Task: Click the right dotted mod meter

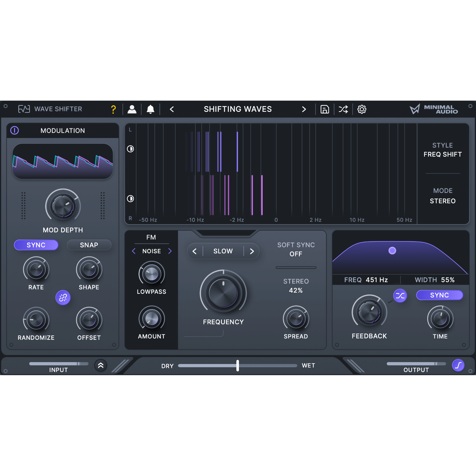Action: click(102, 205)
